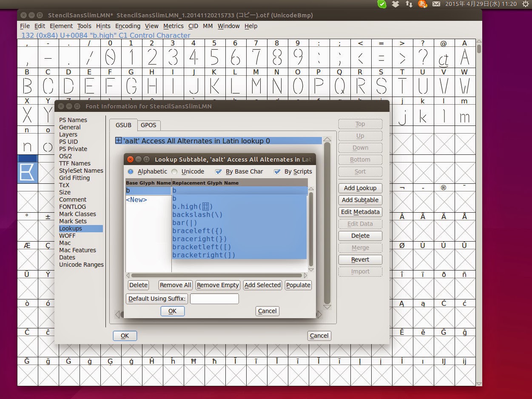
Task: Click the Edit Metadata button
Action: click(360, 212)
